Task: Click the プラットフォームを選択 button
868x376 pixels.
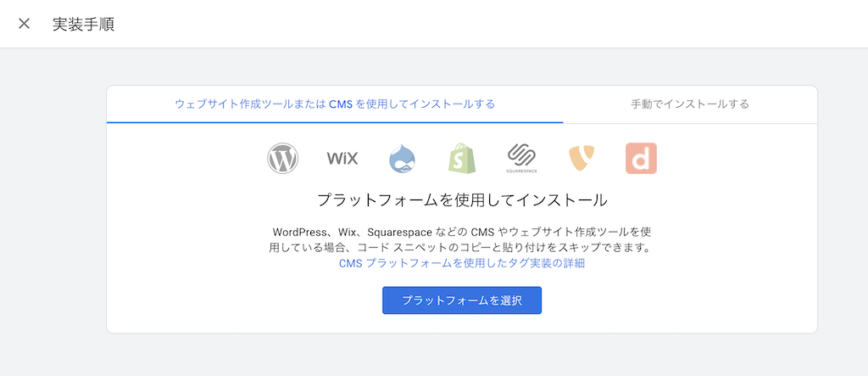Action: click(462, 300)
